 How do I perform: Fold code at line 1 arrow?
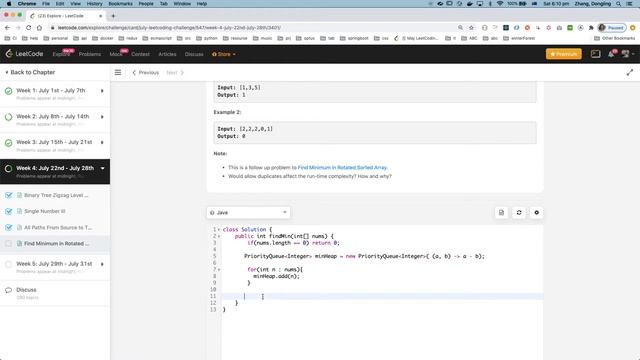219,230
